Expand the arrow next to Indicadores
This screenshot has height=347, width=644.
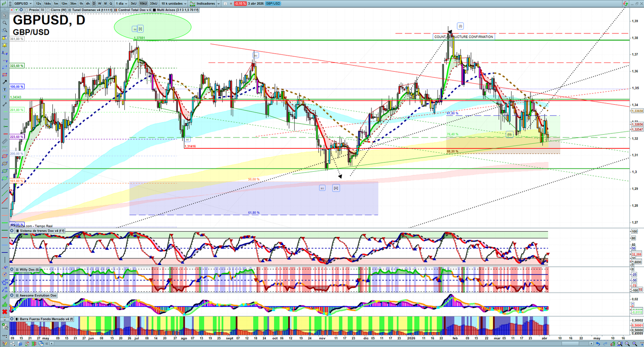pyautogui.click(x=219, y=3)
